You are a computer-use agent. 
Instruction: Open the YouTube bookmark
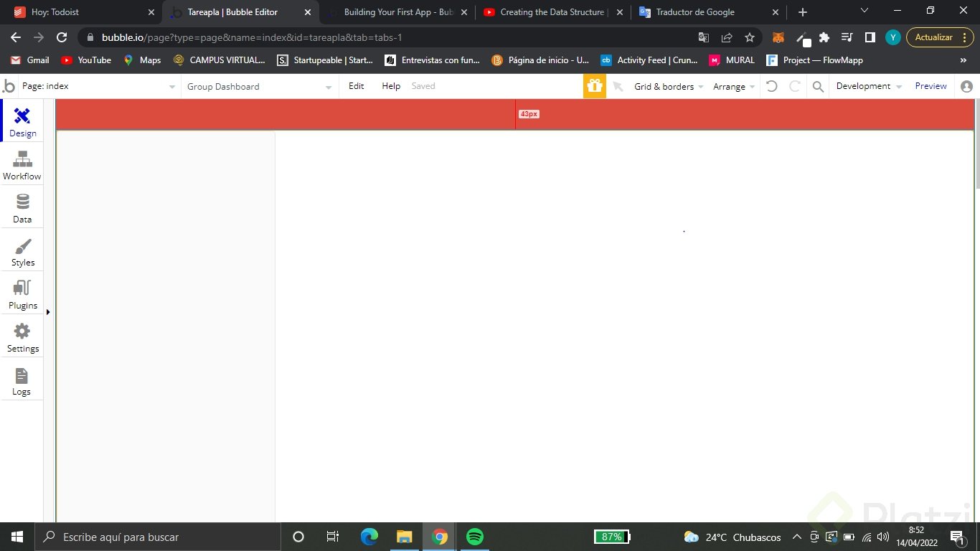click(x=86, y=60)
